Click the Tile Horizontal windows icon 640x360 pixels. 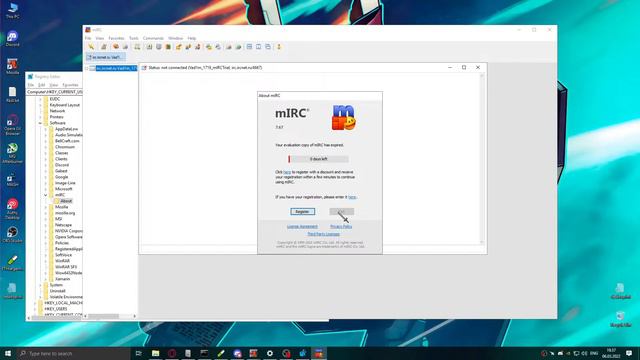coord(249,47)
